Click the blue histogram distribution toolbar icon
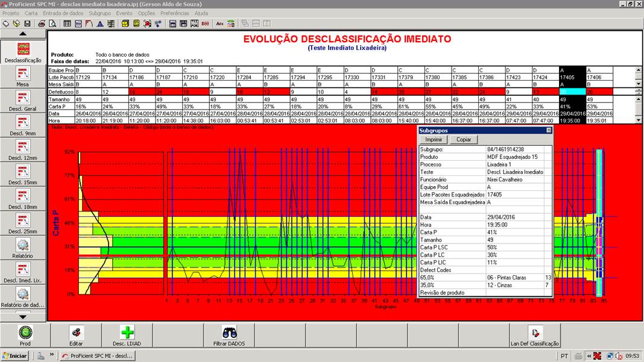This screenshot has width=644, height=362. point(100,24)
